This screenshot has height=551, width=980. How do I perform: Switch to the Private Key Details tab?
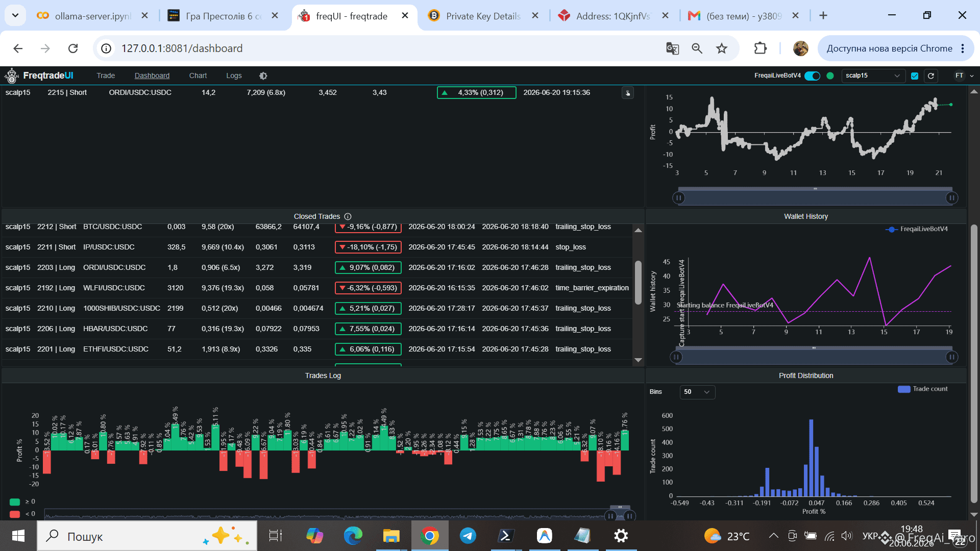(x=482, y=16)
